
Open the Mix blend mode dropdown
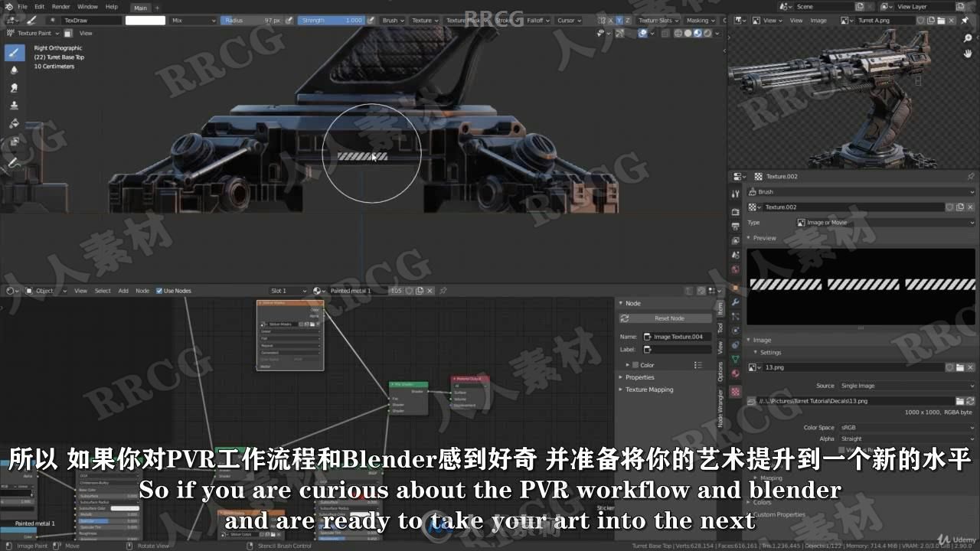pyautogui.click(x=193, y=21)
